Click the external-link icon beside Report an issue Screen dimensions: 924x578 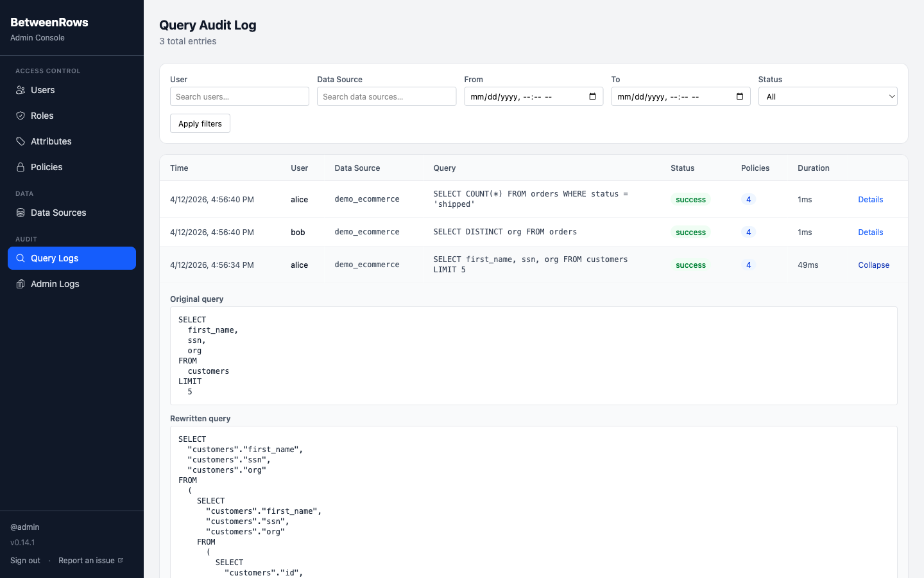(119, 559)
